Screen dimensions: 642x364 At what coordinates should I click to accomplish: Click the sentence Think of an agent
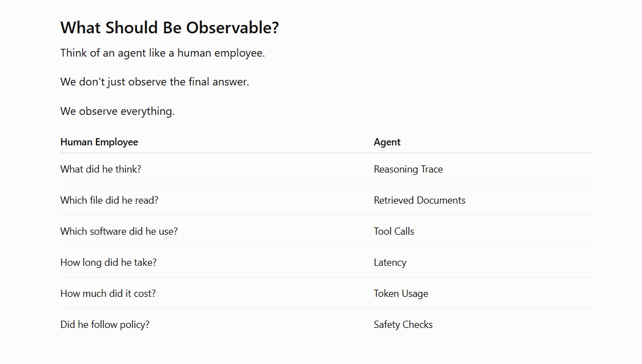click(163, 53)
